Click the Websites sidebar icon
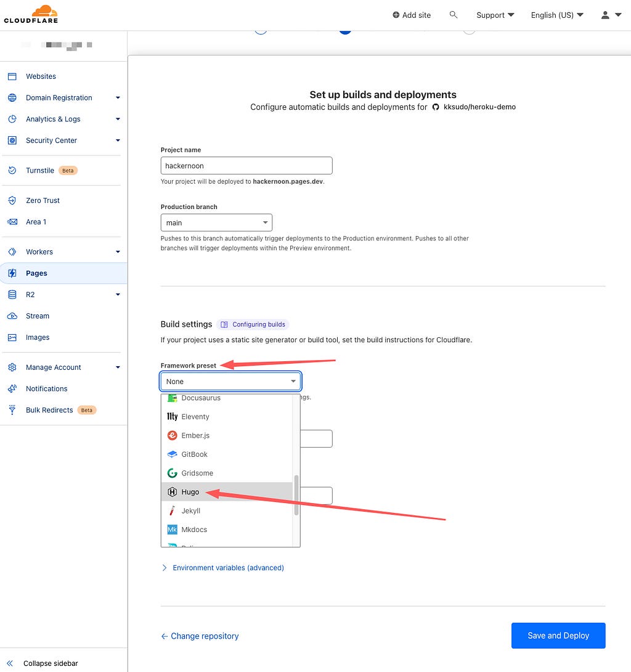 point(12,76)
